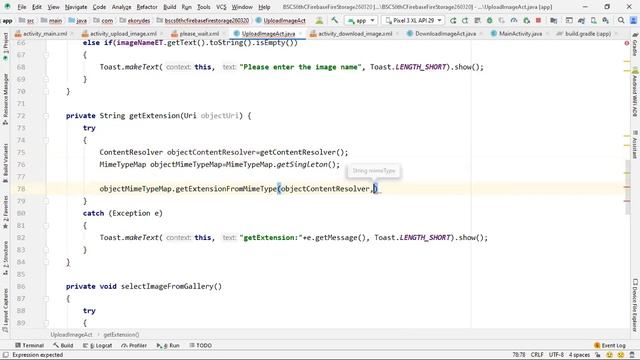The width and height of the screenshot is (640, 360).
Task: Open the Terminal tool window
Action: (29, 345)
